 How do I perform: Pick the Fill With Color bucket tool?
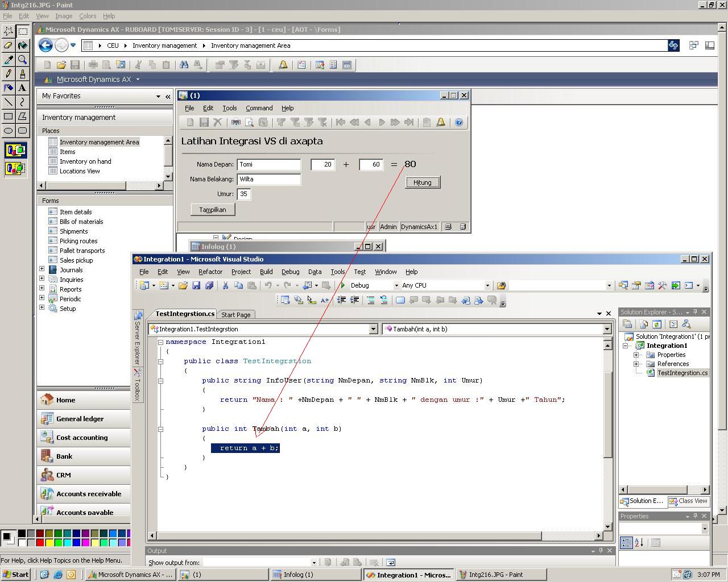coord(23,45)
